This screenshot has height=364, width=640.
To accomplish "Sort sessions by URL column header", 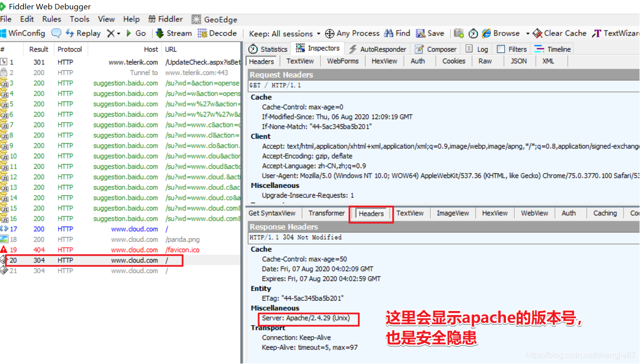I will coord(201,49).
